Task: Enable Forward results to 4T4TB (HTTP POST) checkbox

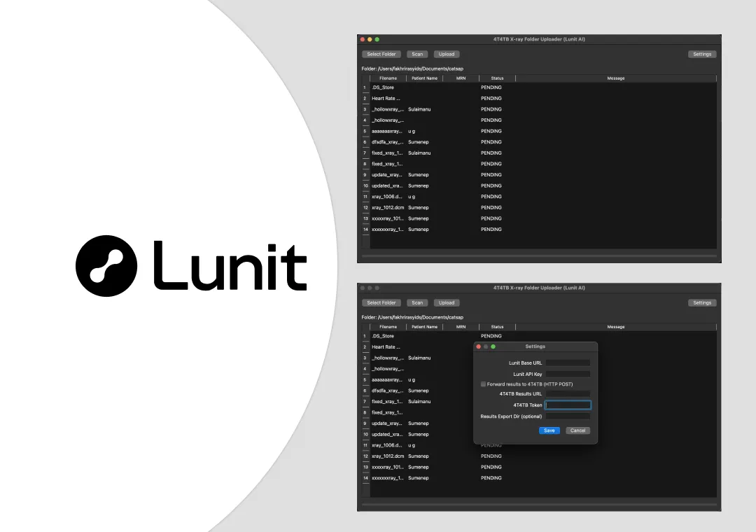Action: [x=483, y=384]
